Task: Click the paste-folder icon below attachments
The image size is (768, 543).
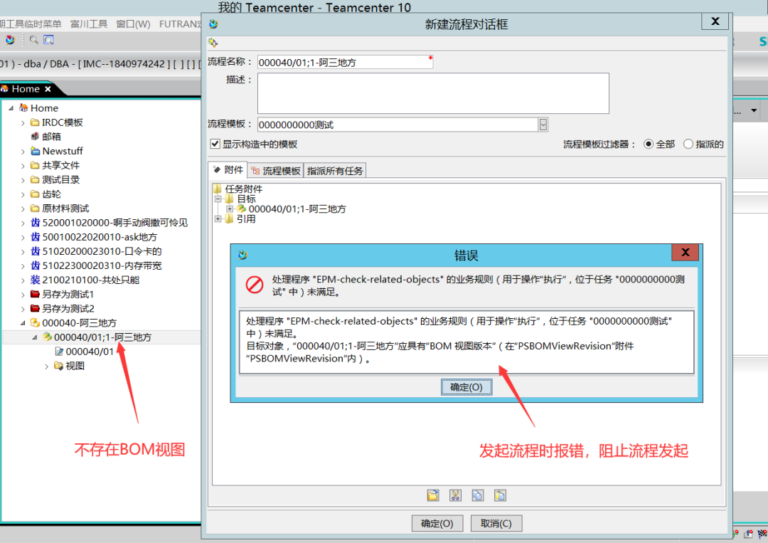Action: tap(433, 495)
